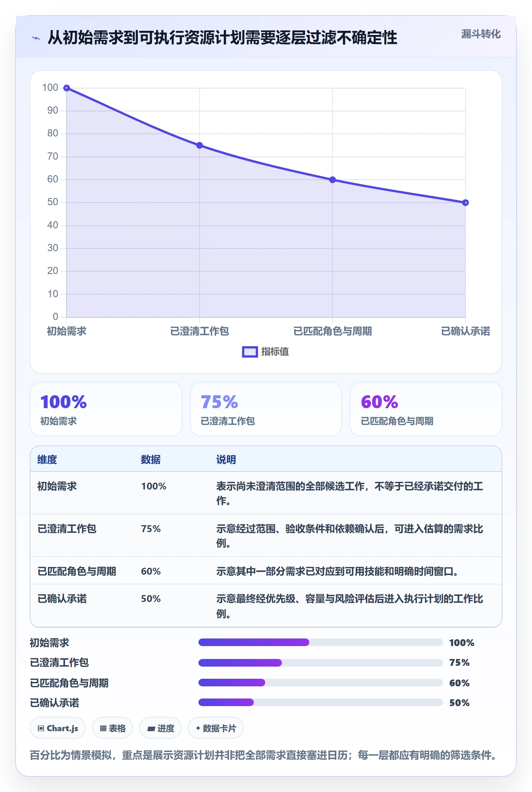Click the 数据 column header
Image resolution: width=532 pixels, height=792 pixels.
click(x=151, y=459)
